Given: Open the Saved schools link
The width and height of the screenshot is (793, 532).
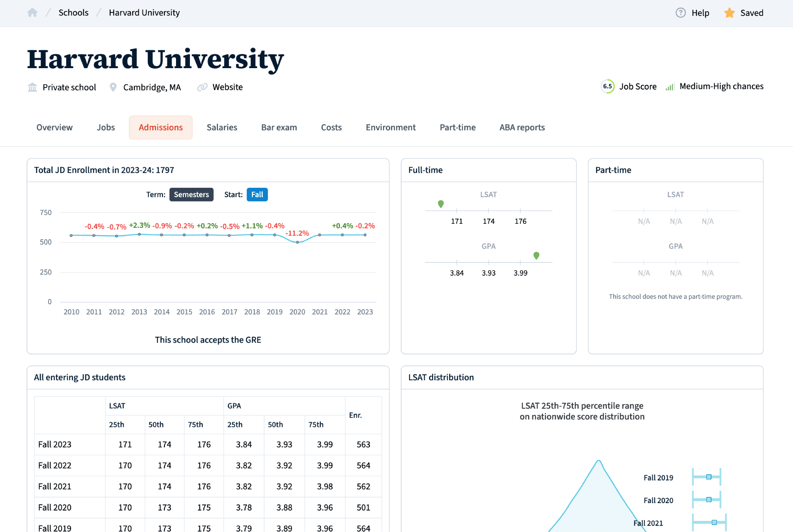Looking at the screenshot, I should pyautogui.click(x=752, y=13).
